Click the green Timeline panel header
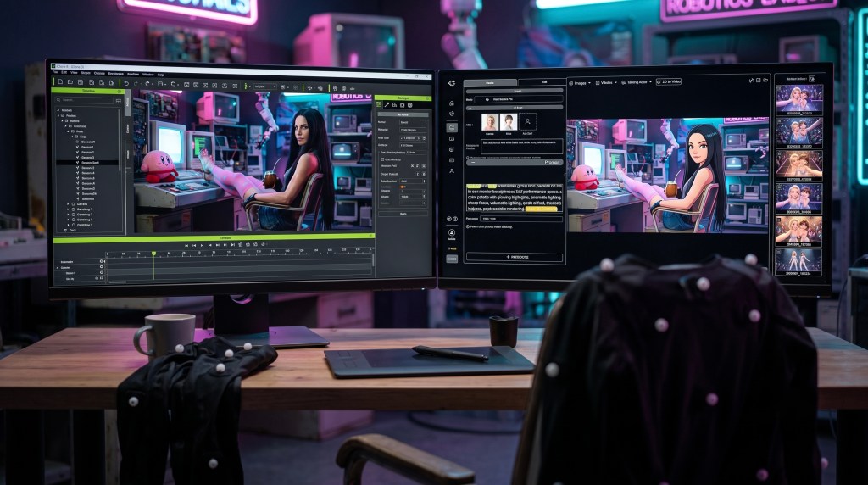868x485 pixels. click(214, 237)
